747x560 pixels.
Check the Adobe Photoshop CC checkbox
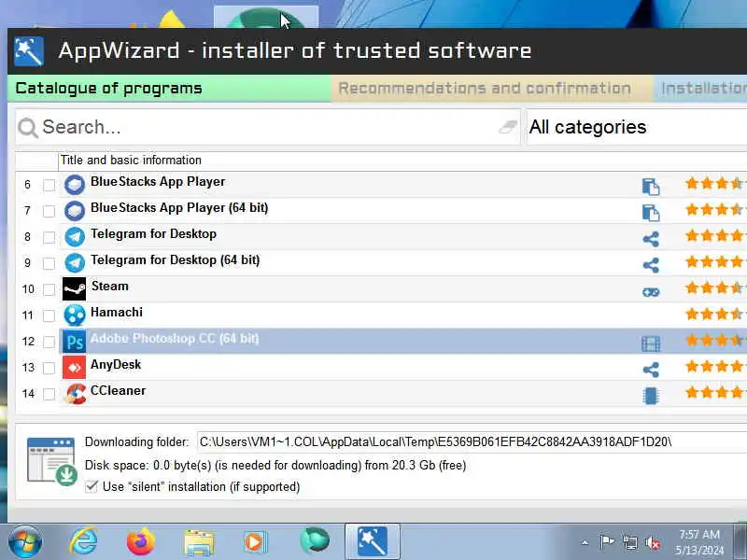[x=49, y=342]
